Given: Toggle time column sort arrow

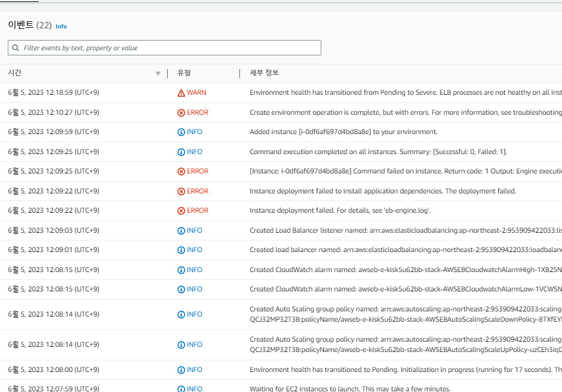Looking at the screenshot, I should pos(157,73).
